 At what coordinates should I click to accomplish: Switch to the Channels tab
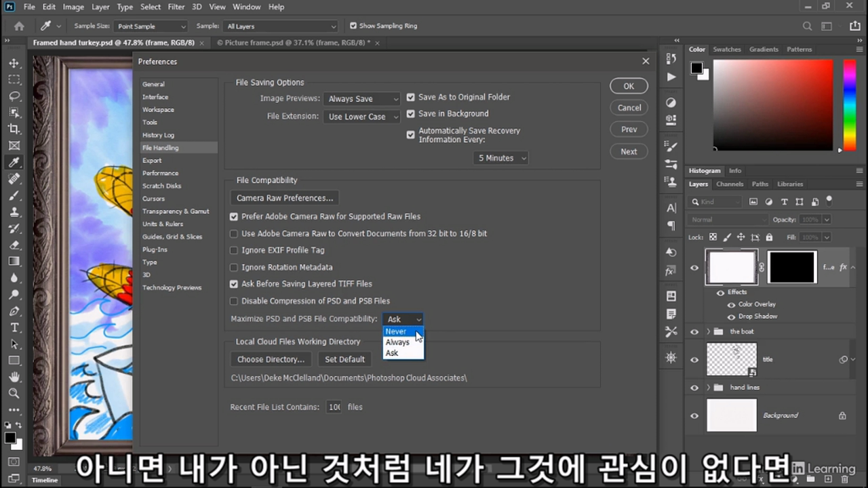click(730, 184)
